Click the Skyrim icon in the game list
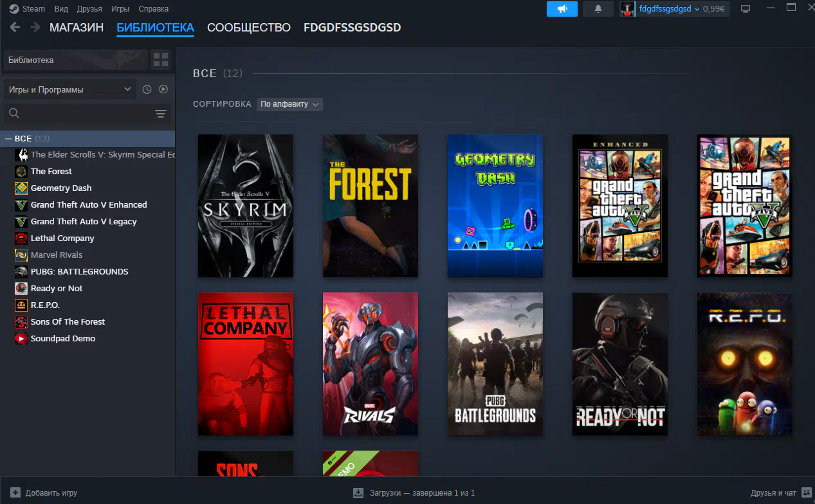Image resolution: width=815 pixels, height=504 pixels. 21,154
